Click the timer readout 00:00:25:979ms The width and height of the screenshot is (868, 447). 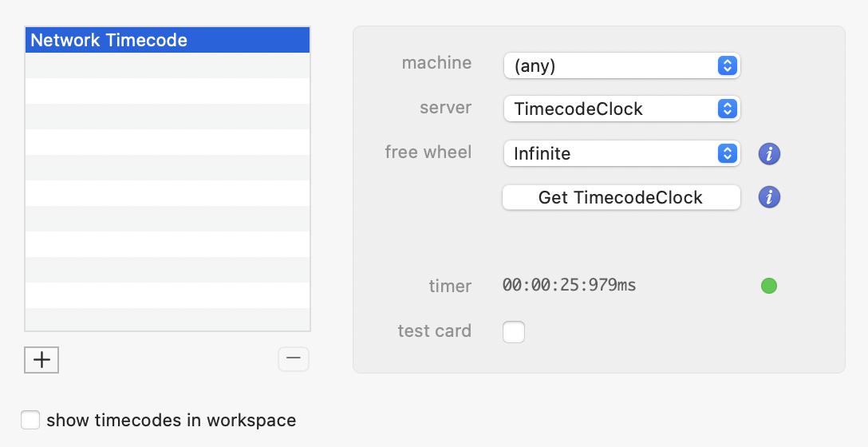point(569,285)
